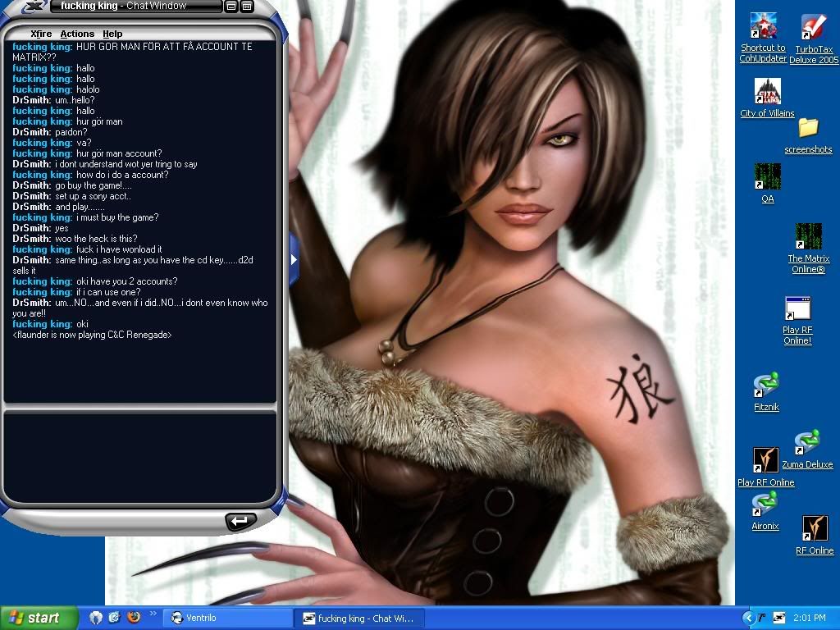Open the QA desktop shortcut
Viewport: 840px width, 630px height.
[x=768, y=177]
